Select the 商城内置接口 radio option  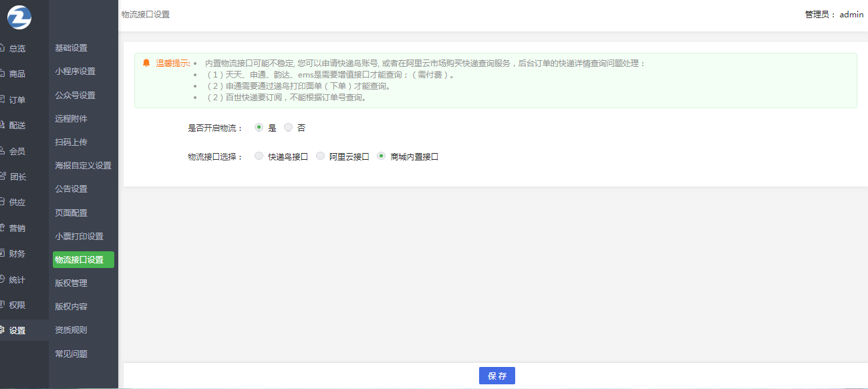point(382,156)
